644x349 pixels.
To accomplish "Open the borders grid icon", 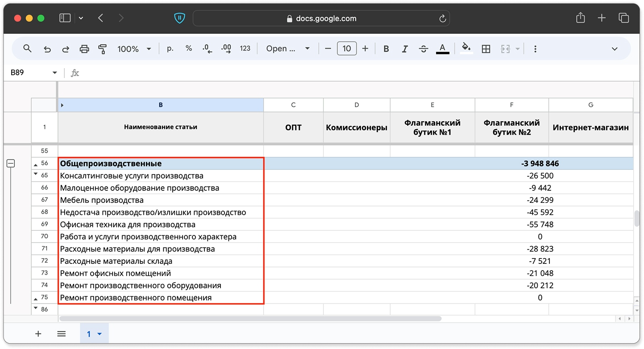I will click(x=486, y=49).
